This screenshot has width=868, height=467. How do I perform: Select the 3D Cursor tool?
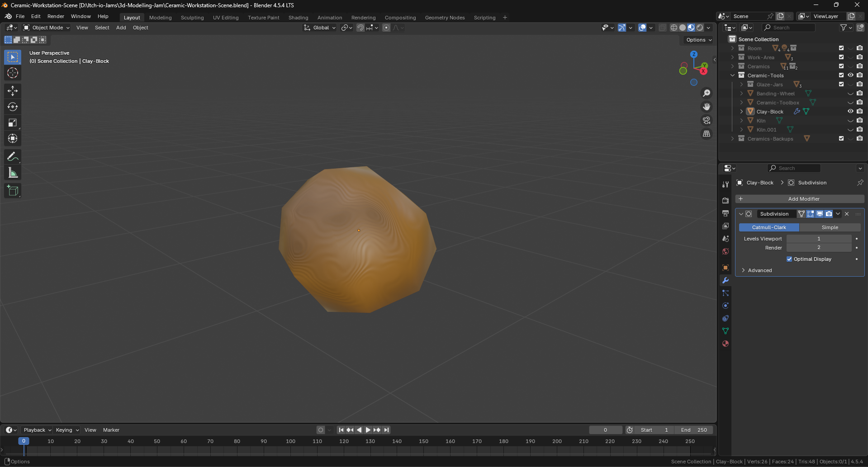click(x=13, y=73)
